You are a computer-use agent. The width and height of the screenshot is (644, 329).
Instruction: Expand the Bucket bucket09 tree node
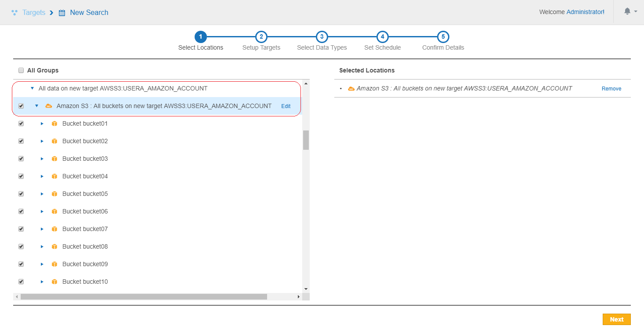coord(42,264)
